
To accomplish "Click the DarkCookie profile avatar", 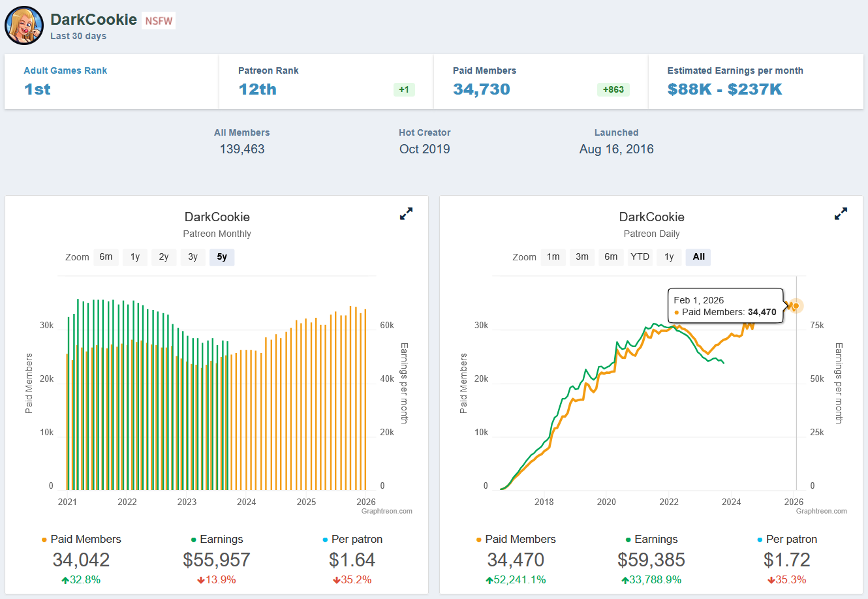I will point(24,25).
